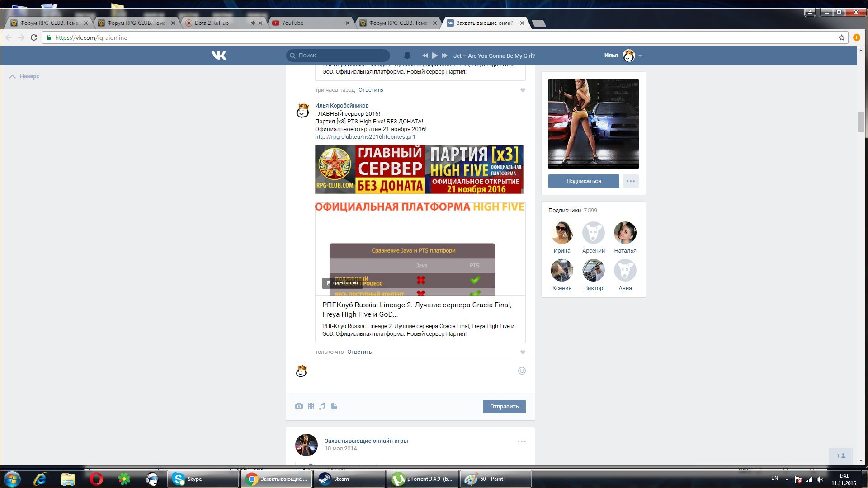Open Захватывающие онлайн игры group name link

366,441
